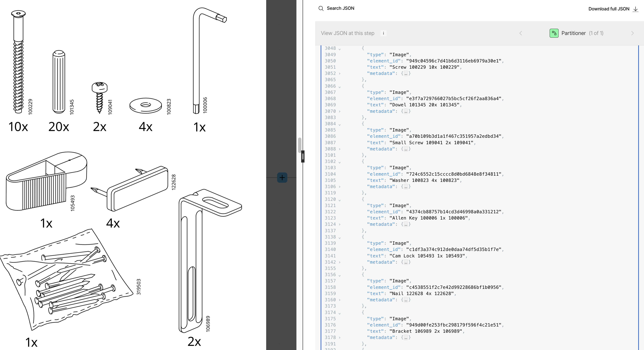The width and height of the screenshot is (644, 350).
Task: Click the green Partitioner node icon
Action: click(554, 33)
